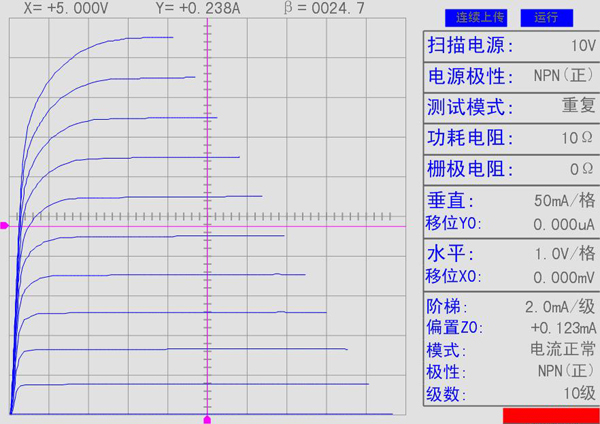Adjust the 垂直 50mA/格 vertical scale

[511, 199]
